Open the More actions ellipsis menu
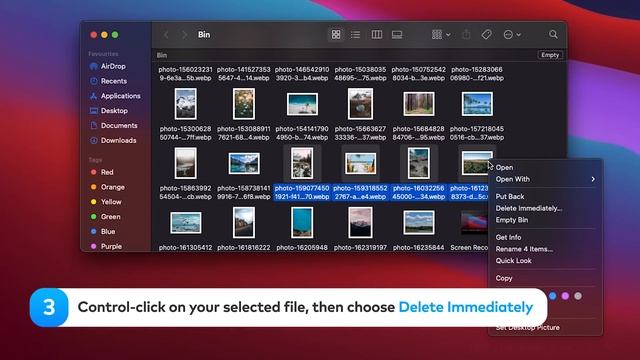This screenshot has width=640, height=360. [x=512, y=35]
